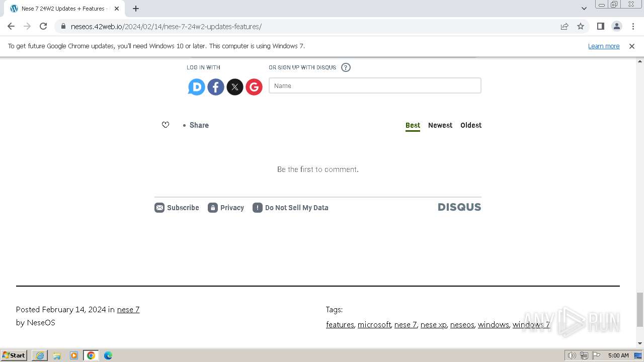Click the browser Back arrow

click(x=11, y=26)
